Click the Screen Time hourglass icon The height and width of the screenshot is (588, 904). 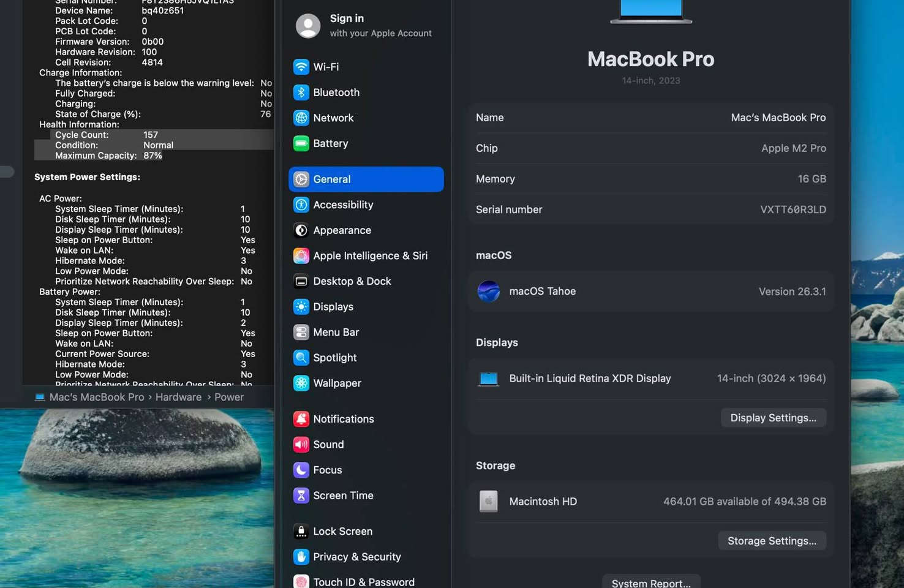(x=301, y=496)
